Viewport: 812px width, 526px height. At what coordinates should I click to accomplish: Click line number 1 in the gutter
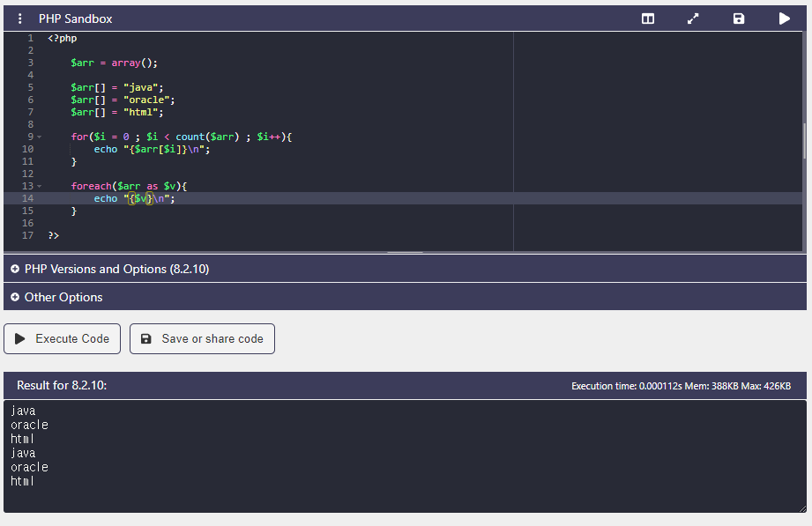tap(31, 38)
